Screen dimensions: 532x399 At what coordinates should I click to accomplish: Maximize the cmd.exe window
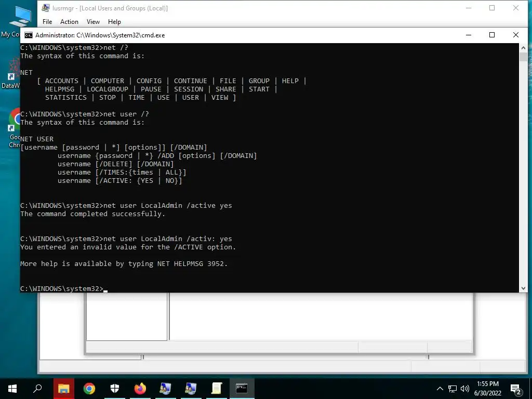492,35
